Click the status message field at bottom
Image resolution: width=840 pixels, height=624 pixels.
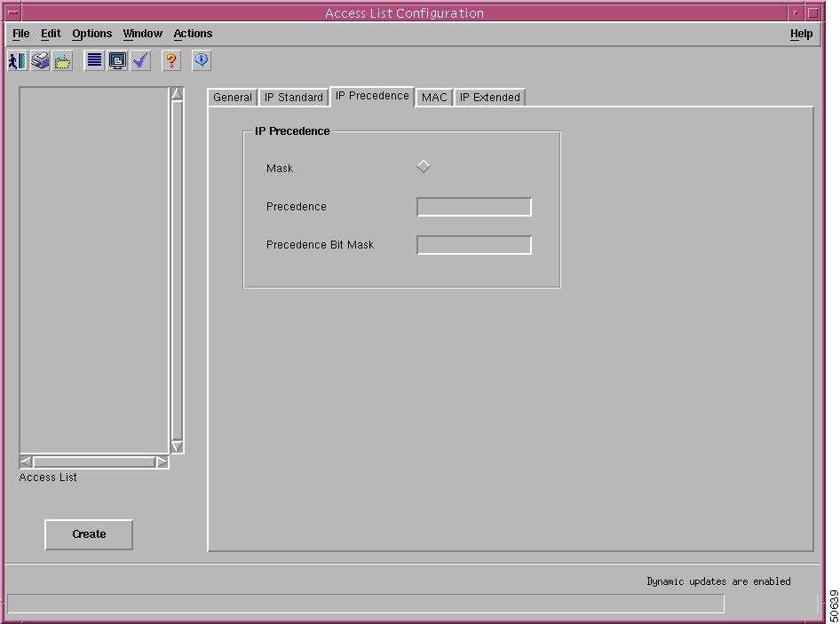pos(366,604)
